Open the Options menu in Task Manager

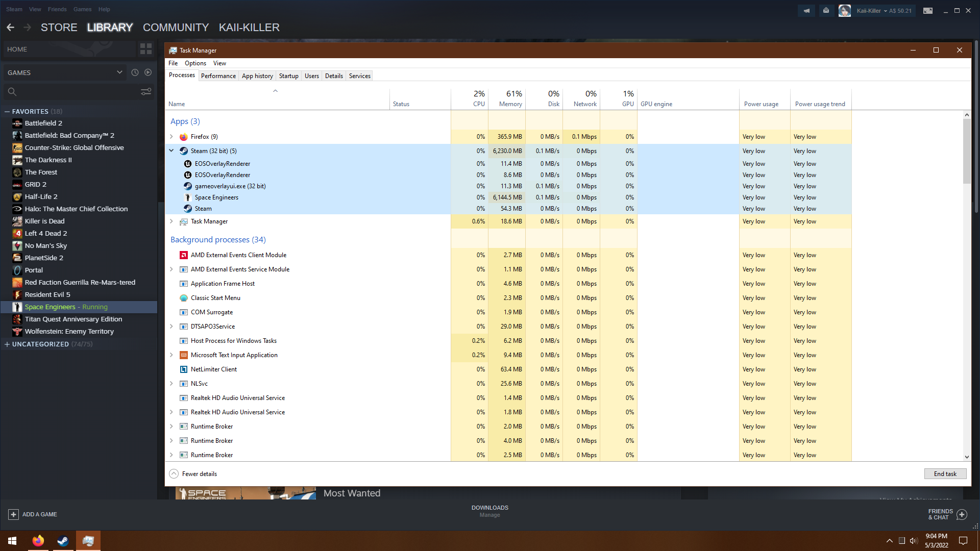pos(195,63)
